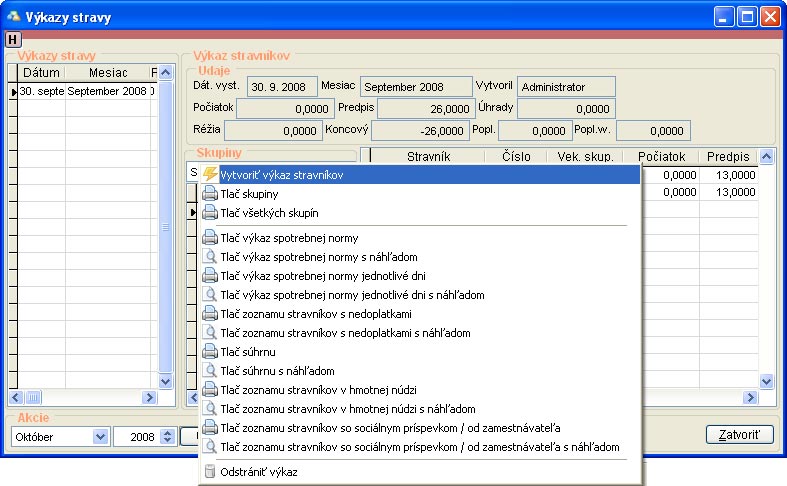Viewport: 787px width, 486px height.
Task: Click the lightning icon beside Vytvoriť výkaz stravníkov
Action: (x=210, y=175)
